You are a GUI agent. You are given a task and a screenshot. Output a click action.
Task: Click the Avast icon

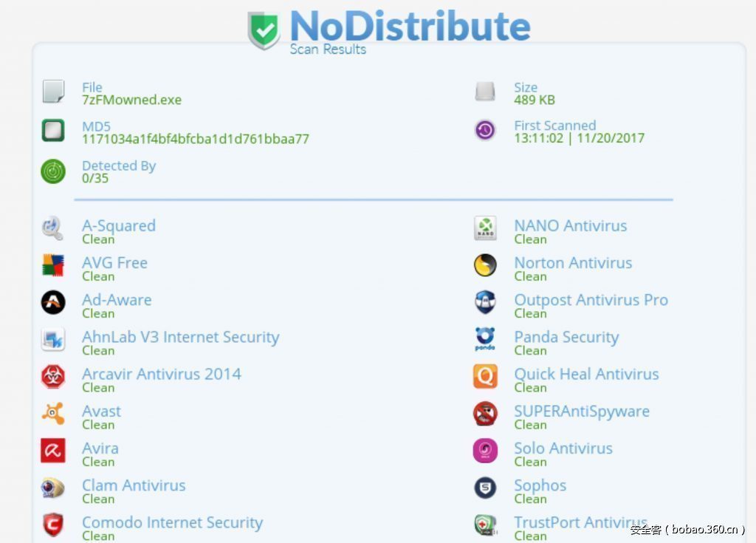click(x=53, y=414)
